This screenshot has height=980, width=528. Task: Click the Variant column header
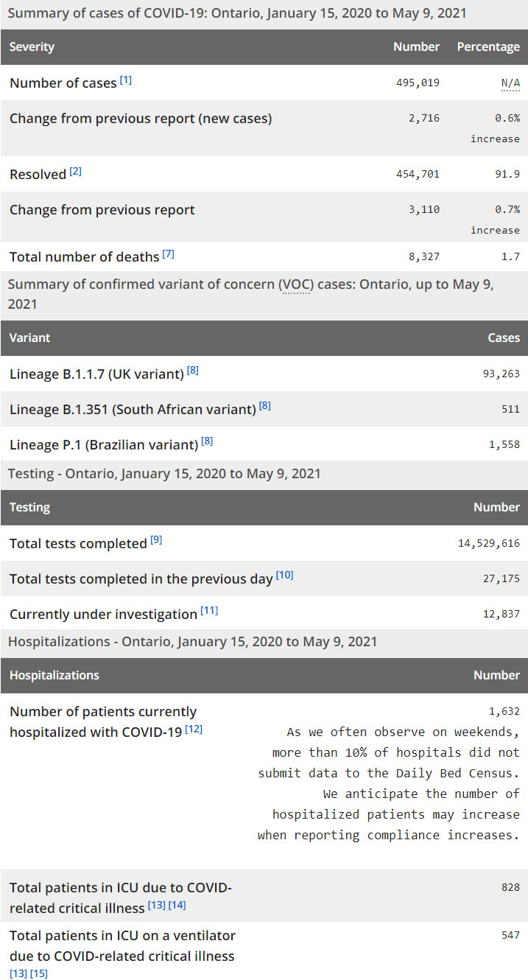tap(29, 338)
